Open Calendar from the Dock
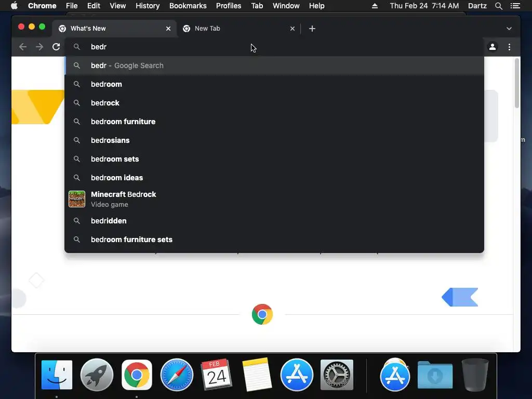The height and width of the screenshot is (399, 532). tap(217, 375)
